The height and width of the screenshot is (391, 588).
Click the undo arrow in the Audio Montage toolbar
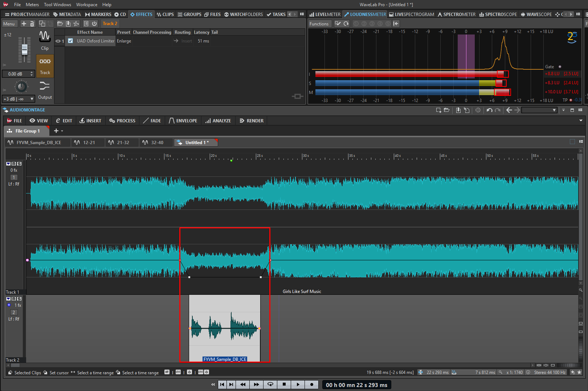(x=489, y=110)
